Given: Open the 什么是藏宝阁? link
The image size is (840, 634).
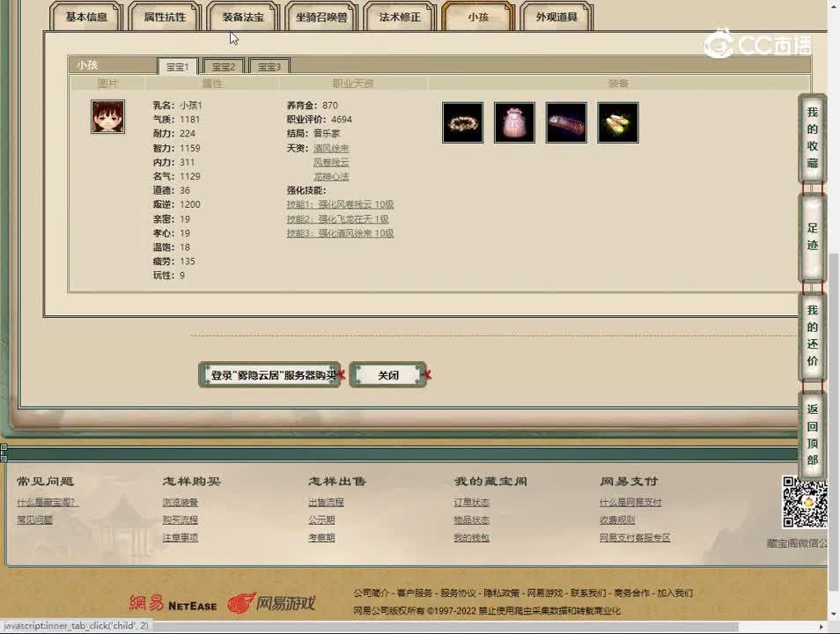Looking at the screenshot, I should click(48, 502).
